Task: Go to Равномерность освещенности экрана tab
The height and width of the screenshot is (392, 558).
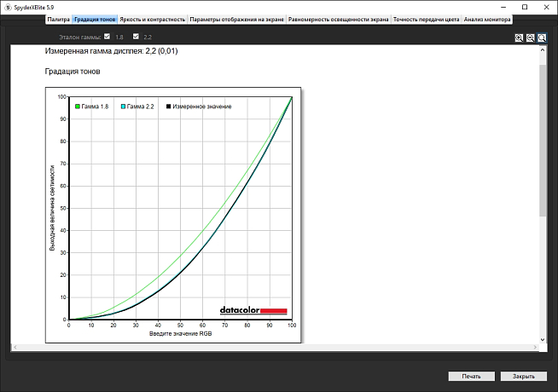Action: (x=339, y=18)
